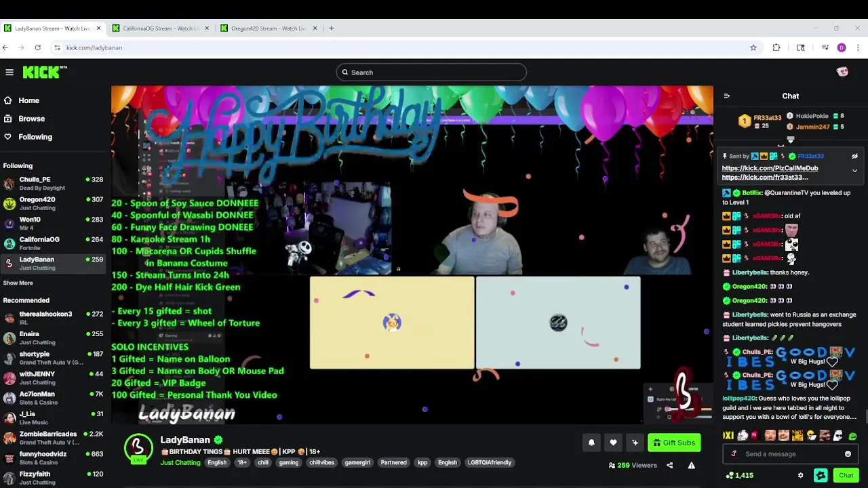Click the 1,415 channel points balance

(x=739, y=476)
